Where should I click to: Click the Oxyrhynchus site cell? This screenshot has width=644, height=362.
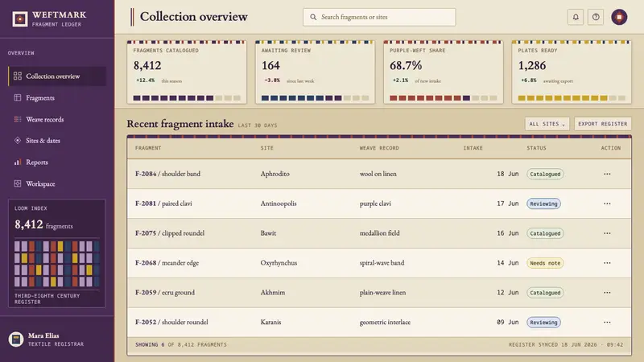click(279, 263)
